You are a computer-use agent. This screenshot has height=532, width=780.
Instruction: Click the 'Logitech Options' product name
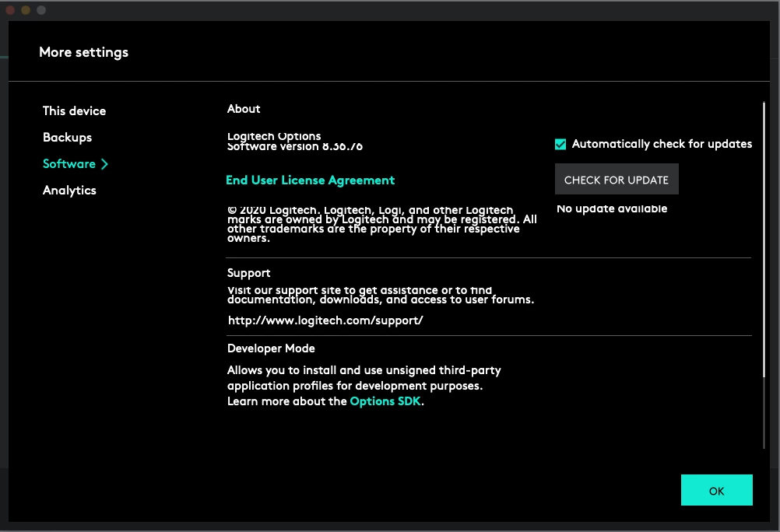pos(274,136)
